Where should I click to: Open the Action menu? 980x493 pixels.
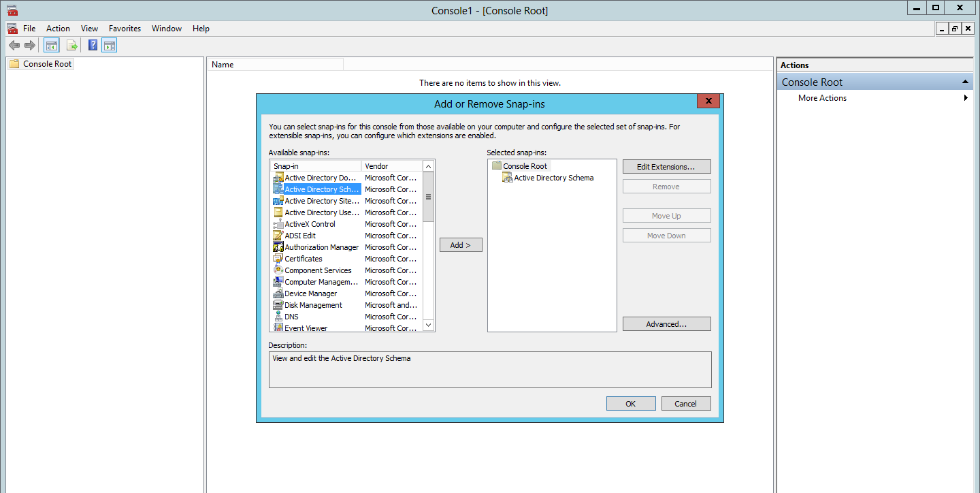58,29
